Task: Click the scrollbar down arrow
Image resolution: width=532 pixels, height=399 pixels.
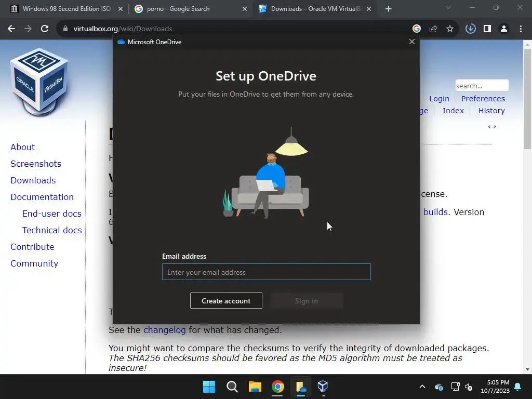Action: [x=527, y=369]
